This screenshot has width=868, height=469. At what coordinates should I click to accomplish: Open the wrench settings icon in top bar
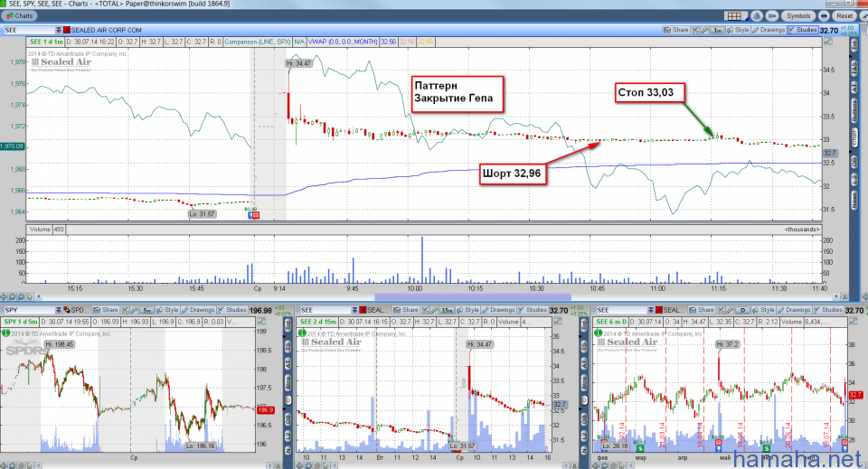(772, 16)
